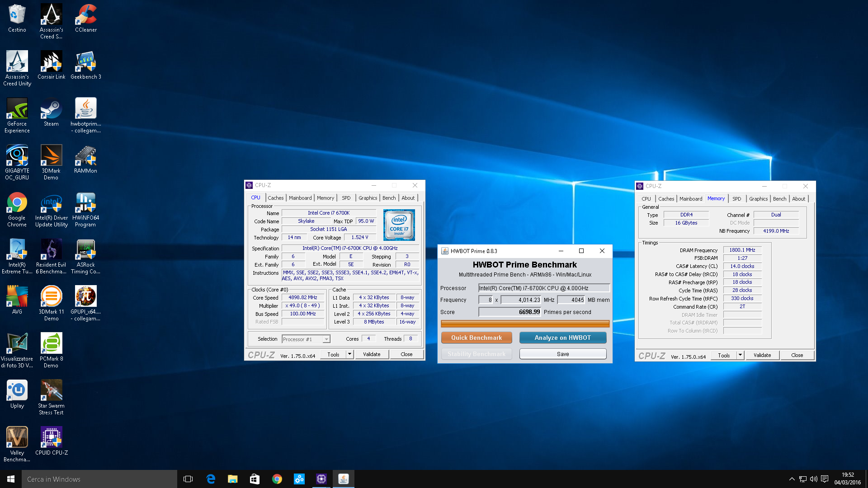Open Bench tab in right CPU-Z
This screenshot has width=868, height=488.
(x=779, y=199)
